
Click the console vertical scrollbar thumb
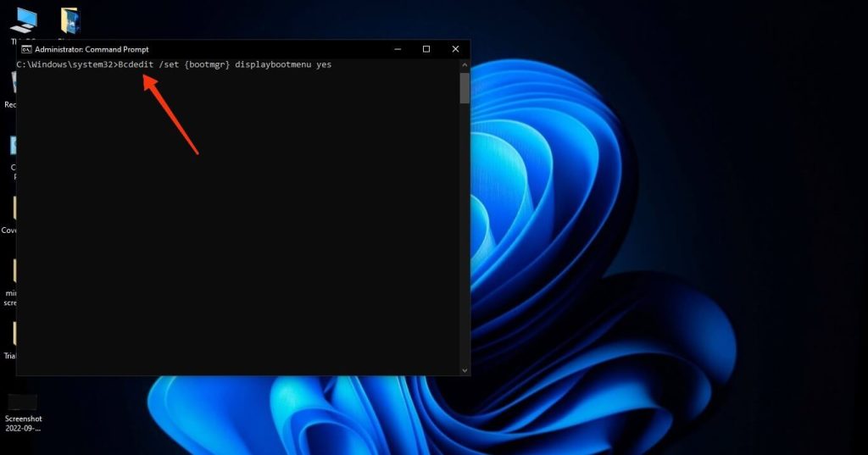point(465,88)
